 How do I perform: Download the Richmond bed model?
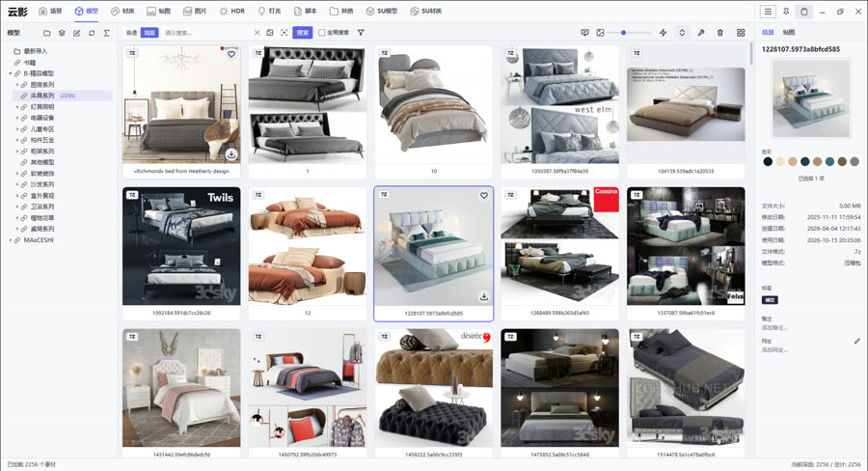coord(231,154)
